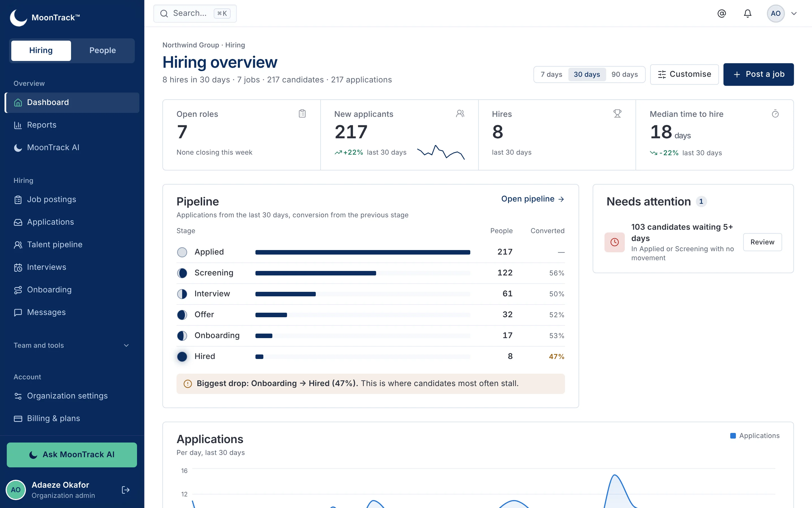Click the AO avatar in top bar
This screenshot has height=508, width=812.
click(x=775, y=14)
